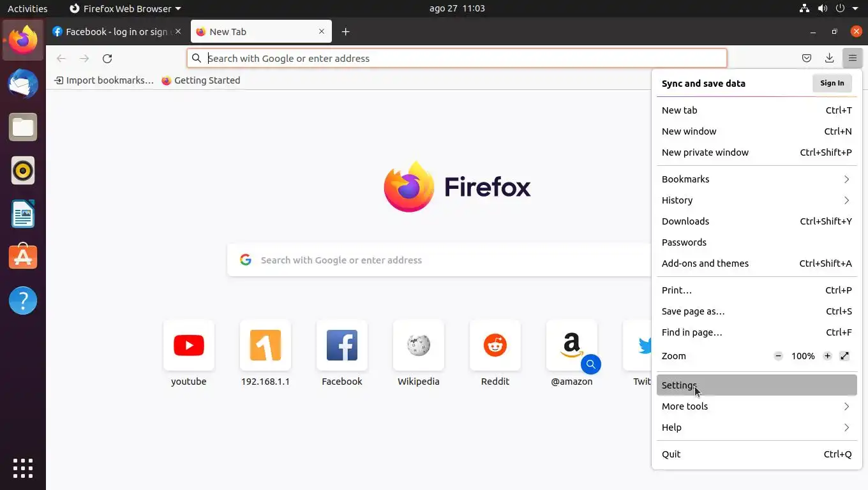Open Ubuntu Software from the dock
The width and height of the screenshot is (868, 490).
[23, 257]
